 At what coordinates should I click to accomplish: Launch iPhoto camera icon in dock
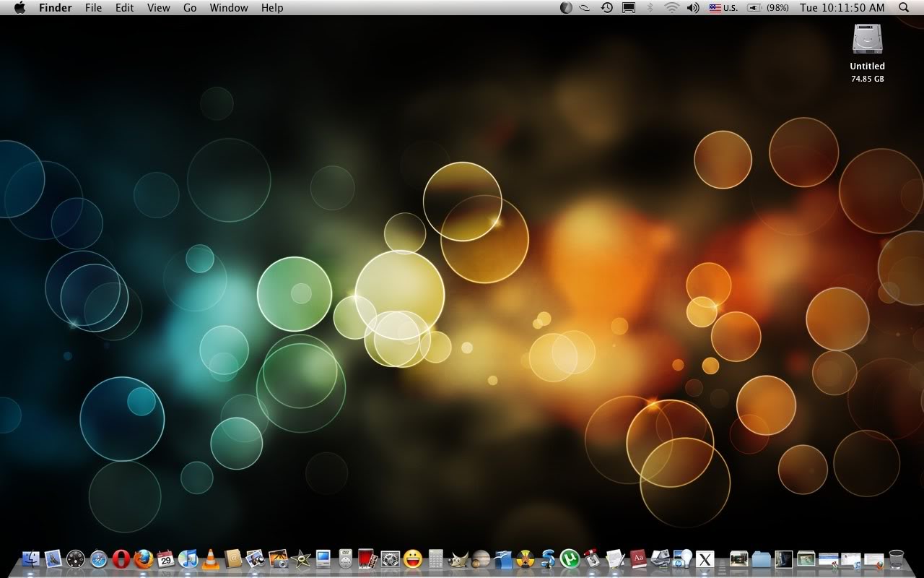(278, 558)
